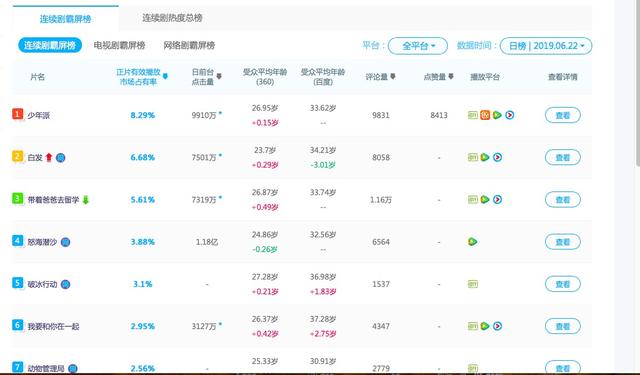This screenshot has width=640, height=375.
Task: Open the 我要和你在一起 title link
Action: click(x=53, y=326)
